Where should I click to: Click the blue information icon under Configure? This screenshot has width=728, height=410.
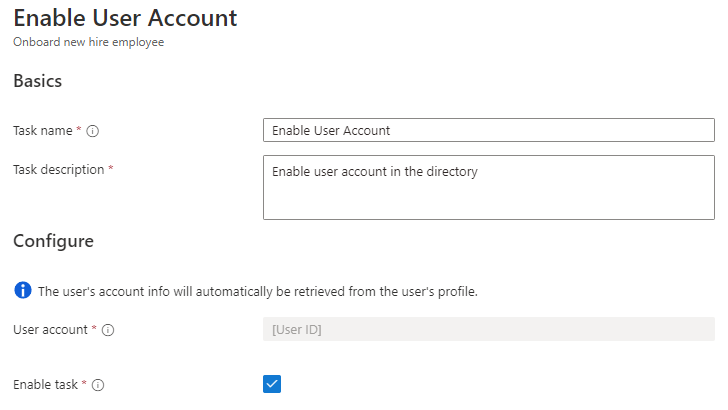[x=22, y=291]
